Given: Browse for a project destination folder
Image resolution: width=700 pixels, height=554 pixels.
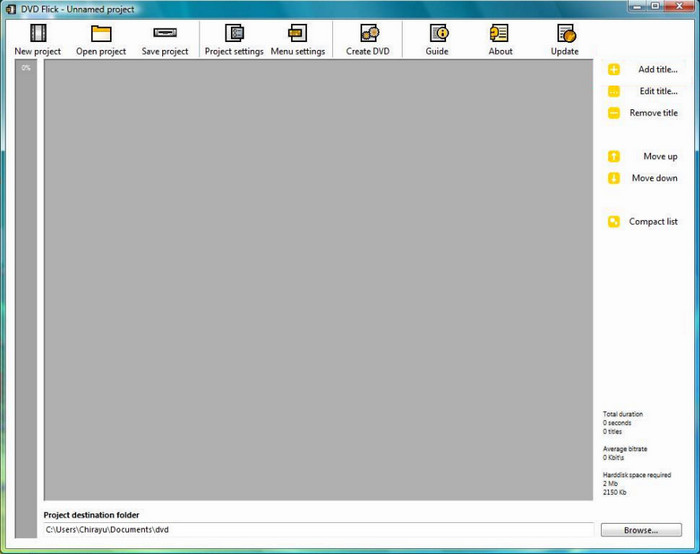Looking at the screenshot, I should coord(641,530).
